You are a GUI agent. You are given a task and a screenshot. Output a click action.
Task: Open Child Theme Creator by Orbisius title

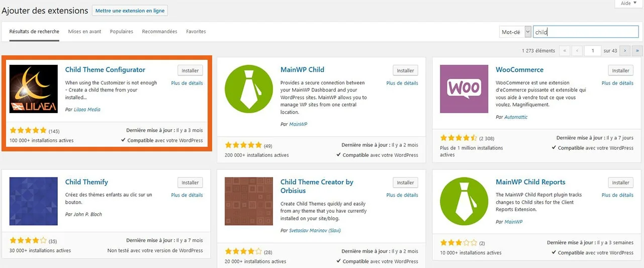(x=317, y=186)
